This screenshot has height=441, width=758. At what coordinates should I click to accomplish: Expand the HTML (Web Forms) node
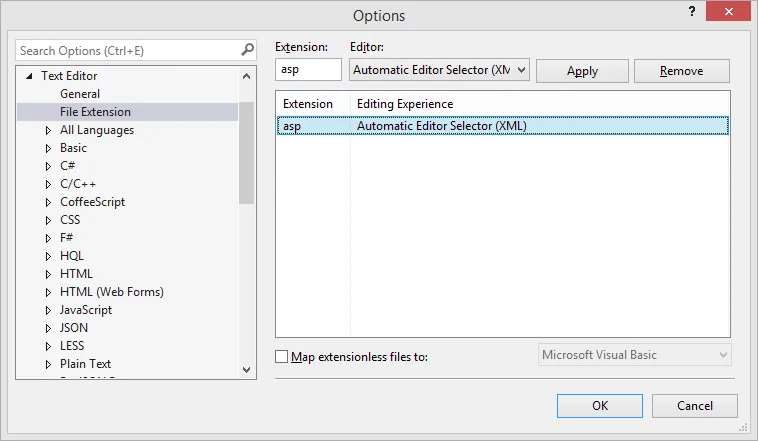coord(48,292)
